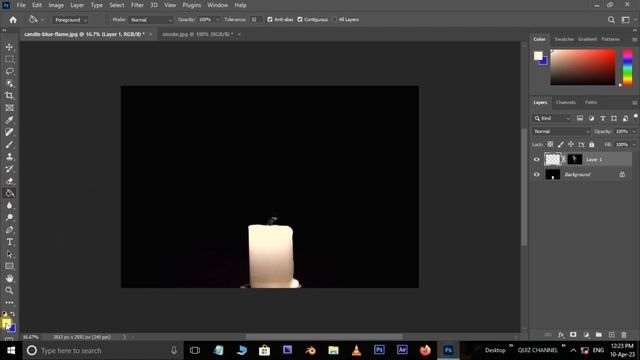Screen dimensions: 640x360
Task: Toggle Lock transparent pixels
Action: 550,144
